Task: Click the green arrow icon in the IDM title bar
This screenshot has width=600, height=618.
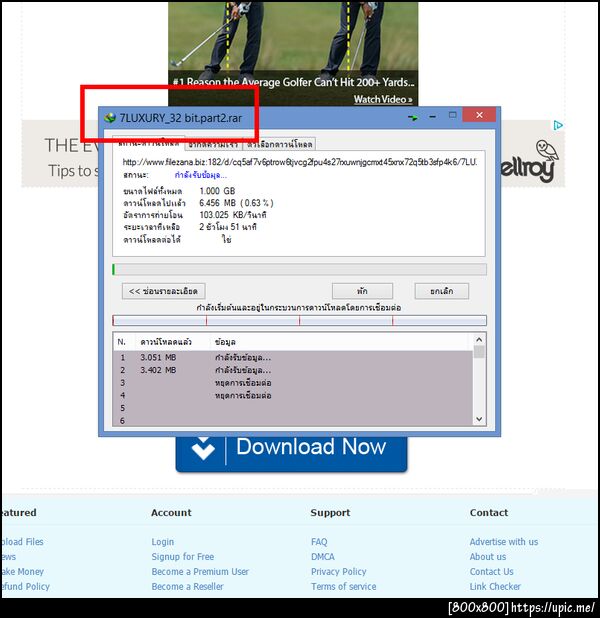Action: (x=413, y=117)
